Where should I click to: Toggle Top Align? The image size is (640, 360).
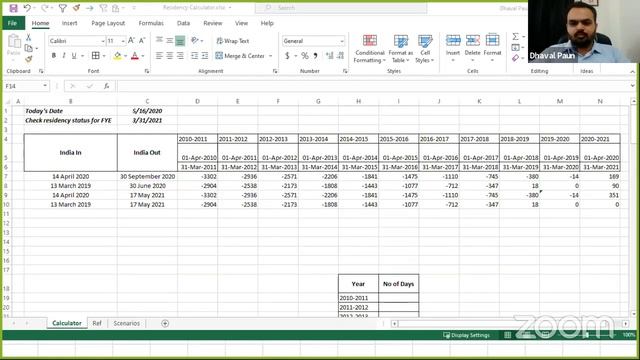click(159, 40)
